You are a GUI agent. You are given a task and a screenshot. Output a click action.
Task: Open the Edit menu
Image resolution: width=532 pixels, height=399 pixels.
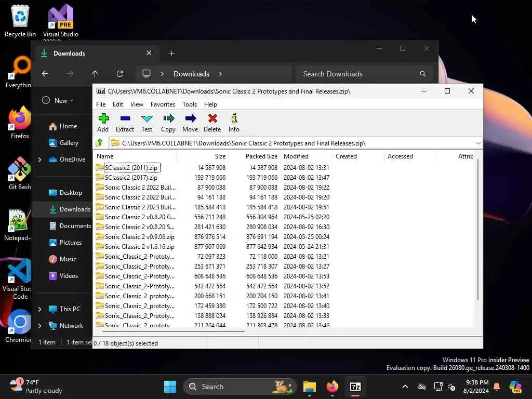click(x=118, y=104)
